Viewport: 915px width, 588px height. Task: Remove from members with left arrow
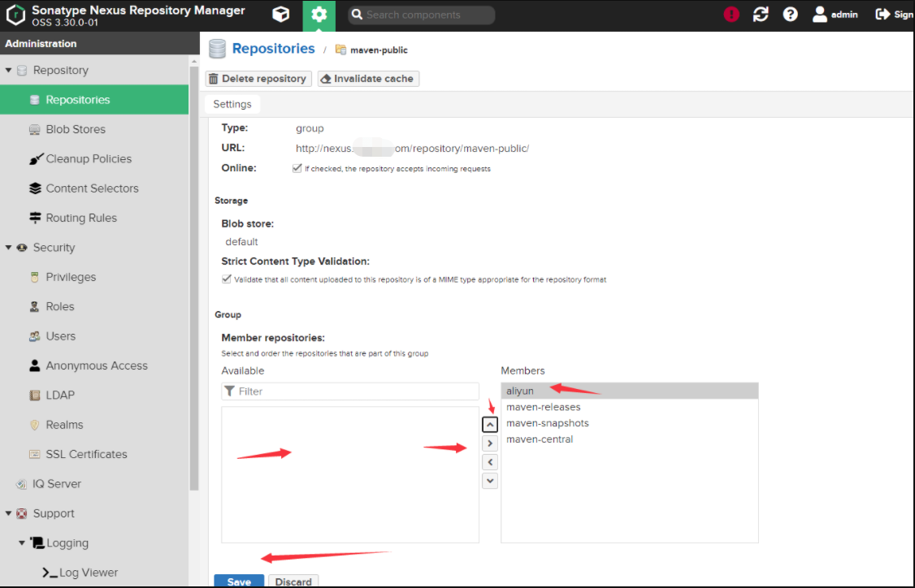pyautogui.click(x=490, y=462)
